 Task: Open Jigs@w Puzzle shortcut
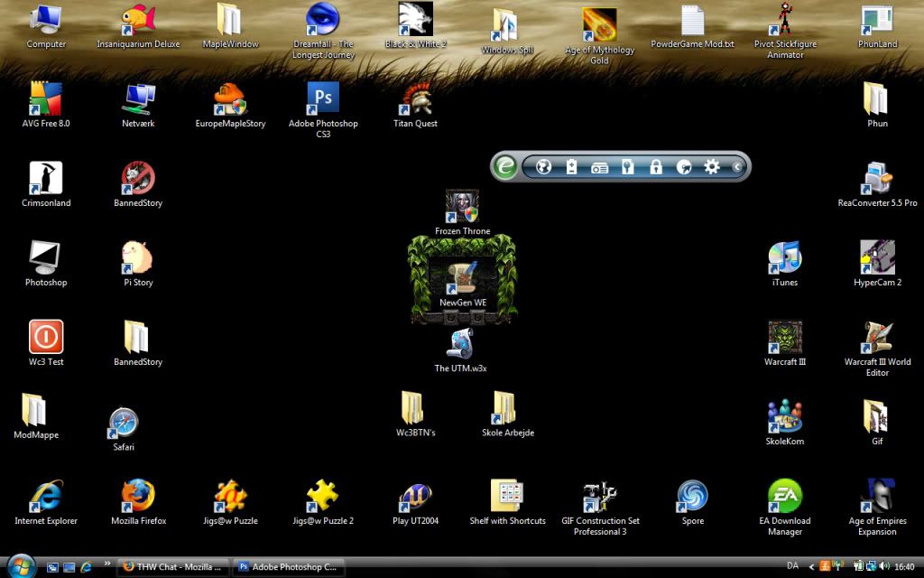coord(230,502)
